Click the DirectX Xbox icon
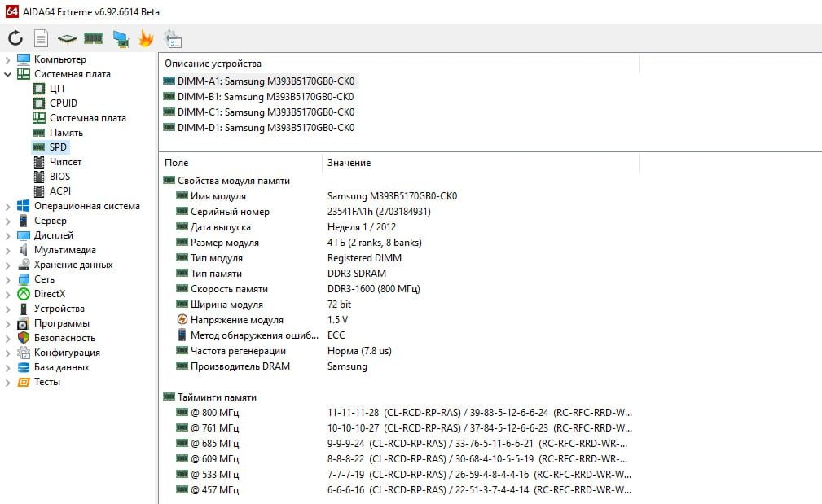 coord(24,294)
